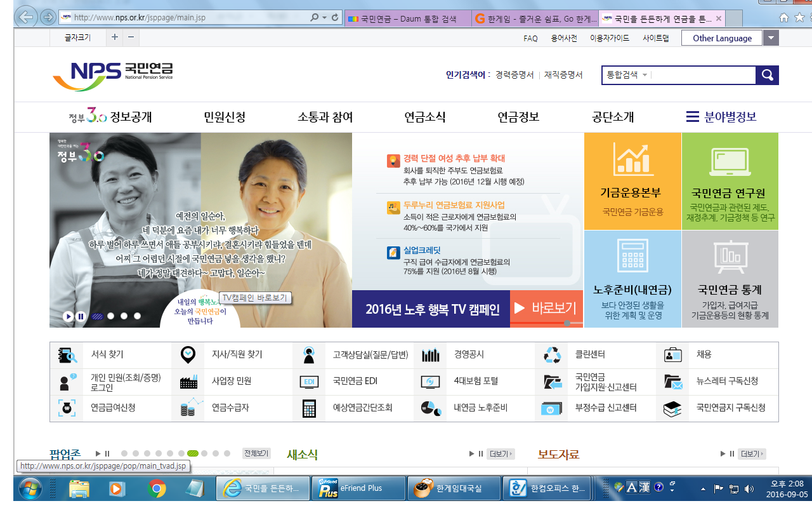Viewport: 812px width, 508px height.
Task: Open 뉴스레터 구독신청 mail folder icon
Action: pyautogui.click(x=673, y=382)
